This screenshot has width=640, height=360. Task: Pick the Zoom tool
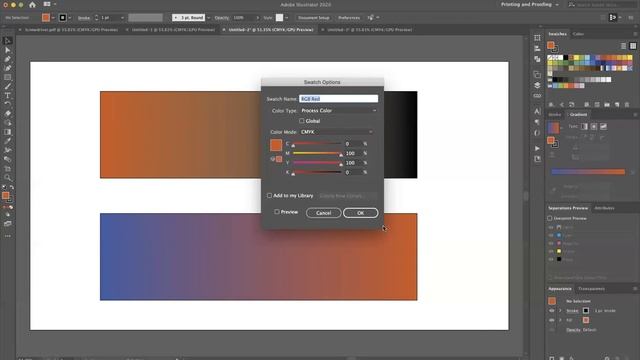tap(7, 178)
